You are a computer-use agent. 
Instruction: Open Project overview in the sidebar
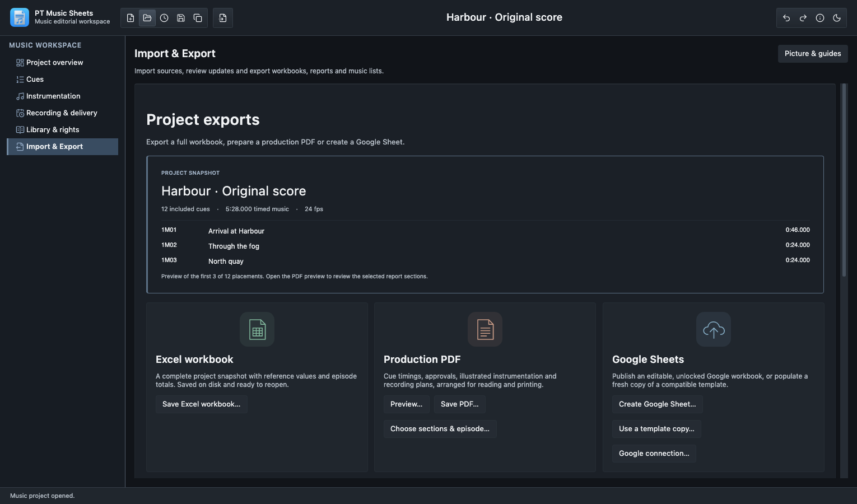click(x=63, y=63)
